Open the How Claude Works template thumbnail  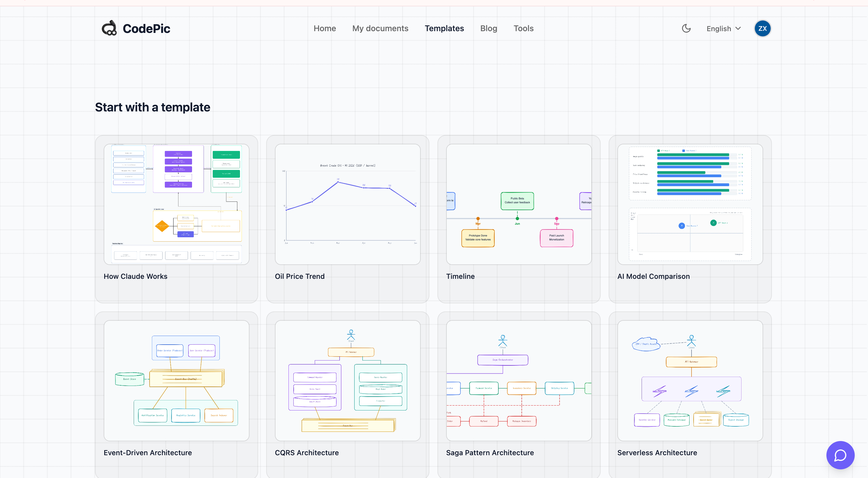coord(176,204)
